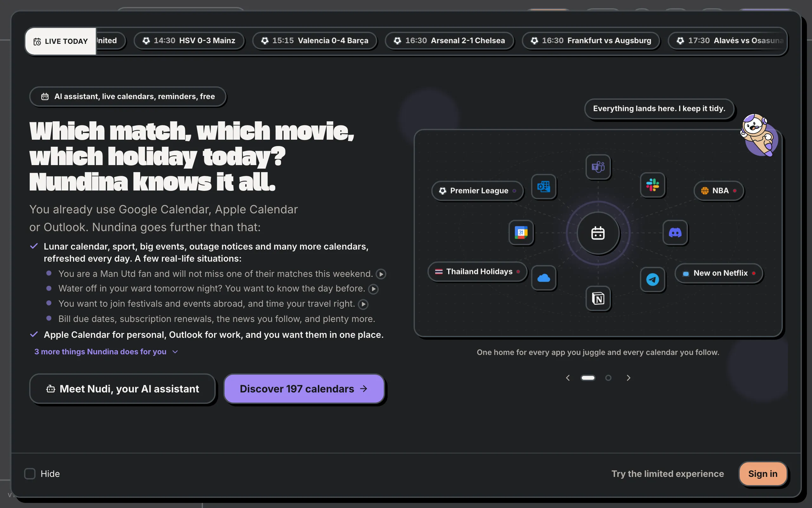Select the Thailand Holidays calendar chip

[x=477, y=271]
